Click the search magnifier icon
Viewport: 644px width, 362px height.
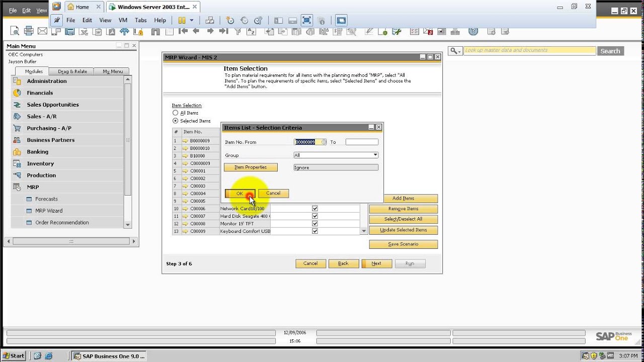(453, 51)
